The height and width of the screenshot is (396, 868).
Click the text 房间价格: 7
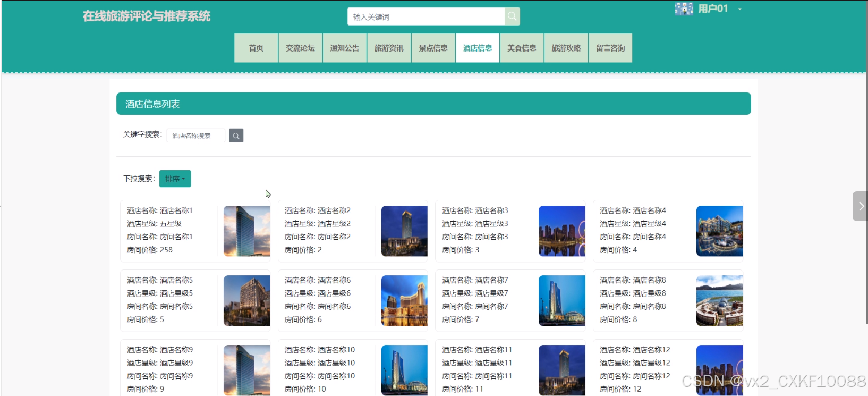(461, 319)
